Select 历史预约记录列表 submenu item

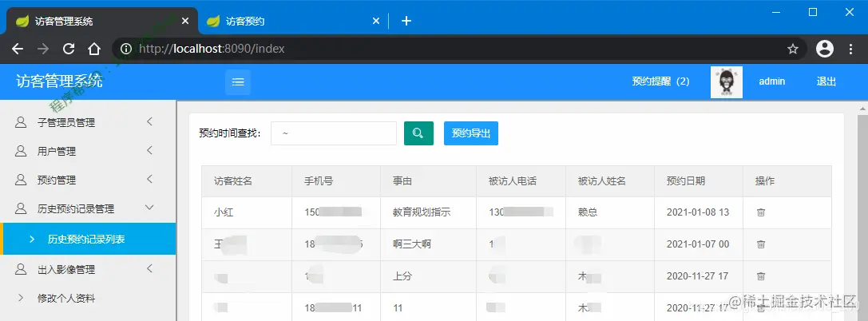(x=88, y=239)
